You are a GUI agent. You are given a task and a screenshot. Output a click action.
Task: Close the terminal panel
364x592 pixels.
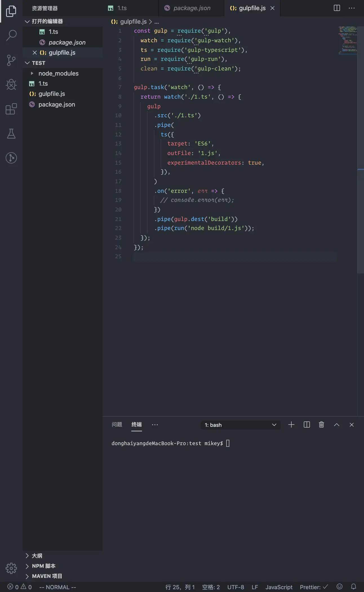click(x=352, y=425)
